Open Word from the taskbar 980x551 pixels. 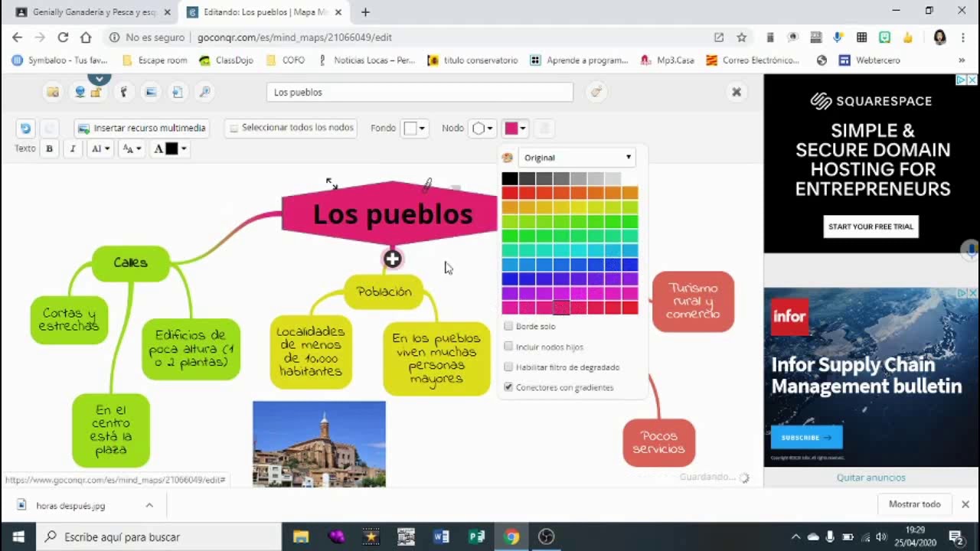(442, 536)
